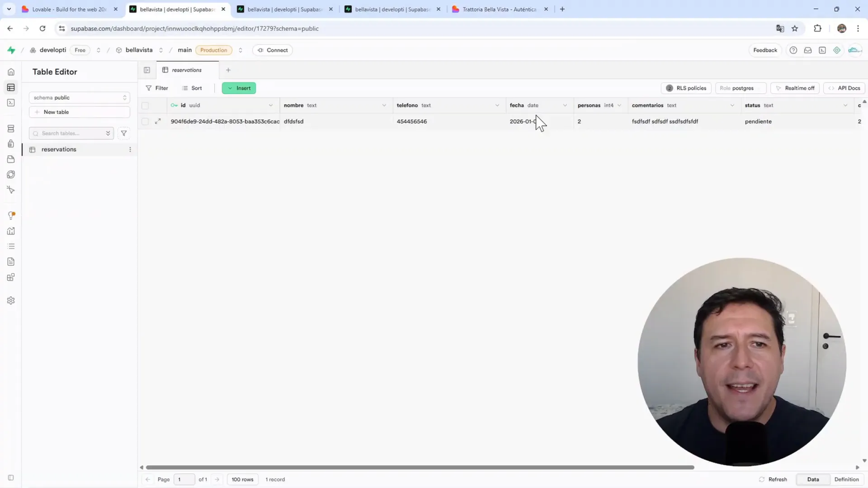Screen dimensions: 868x488
Task: Focus the Search tables input
Action: pos(71,133)
